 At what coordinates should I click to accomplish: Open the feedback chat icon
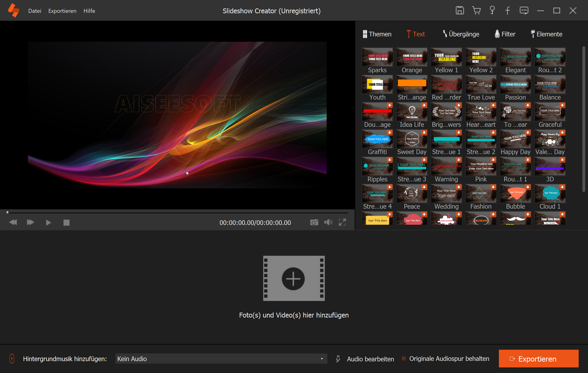[524, 11]
